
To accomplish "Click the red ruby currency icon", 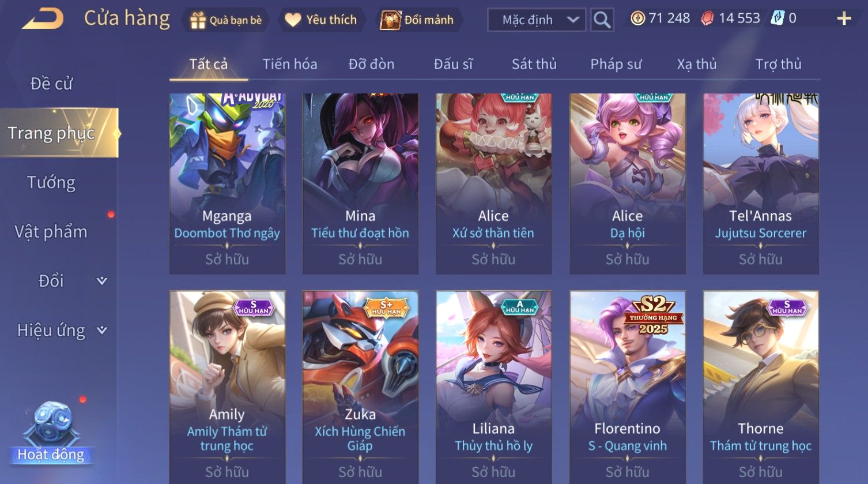I will click(707, 18).
